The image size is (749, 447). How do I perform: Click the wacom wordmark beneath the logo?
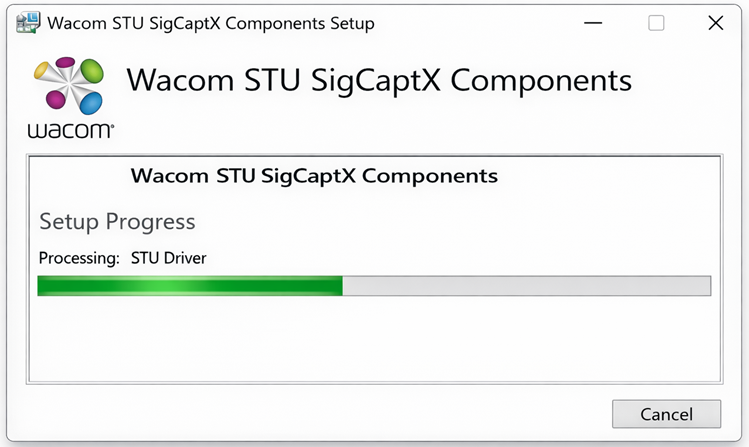[x=70, y=130]
